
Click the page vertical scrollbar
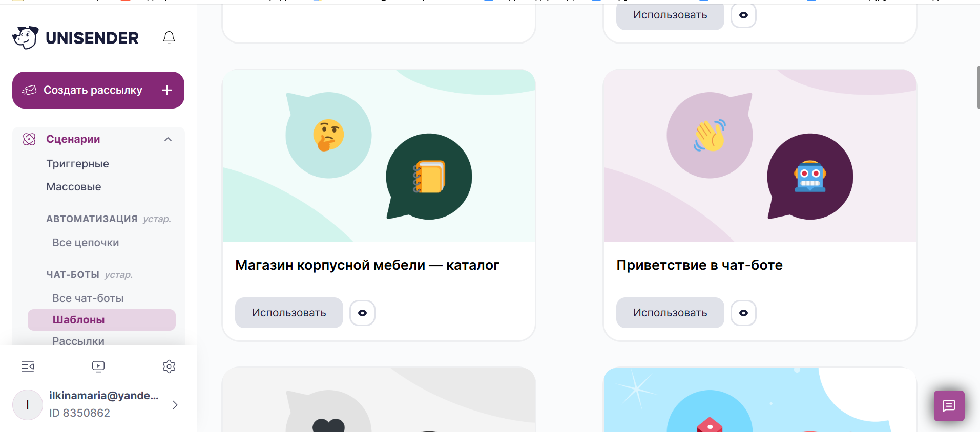tap(978, 87)
